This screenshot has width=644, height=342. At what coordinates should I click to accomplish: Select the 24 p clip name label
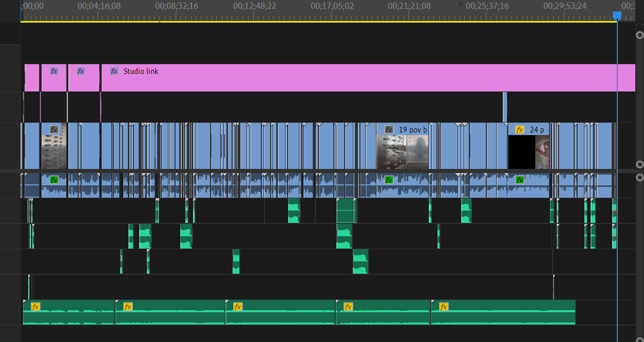coord(537,130)
